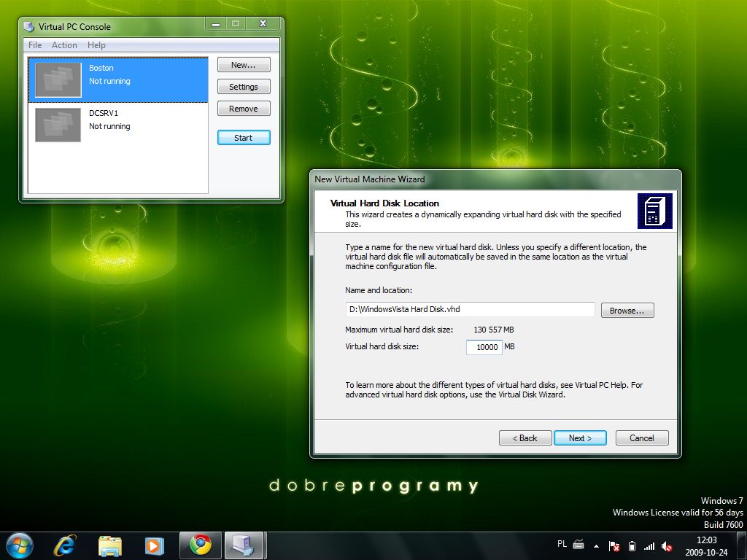
Task: Click the muted volume tray icon
Action: click(667, 547)
